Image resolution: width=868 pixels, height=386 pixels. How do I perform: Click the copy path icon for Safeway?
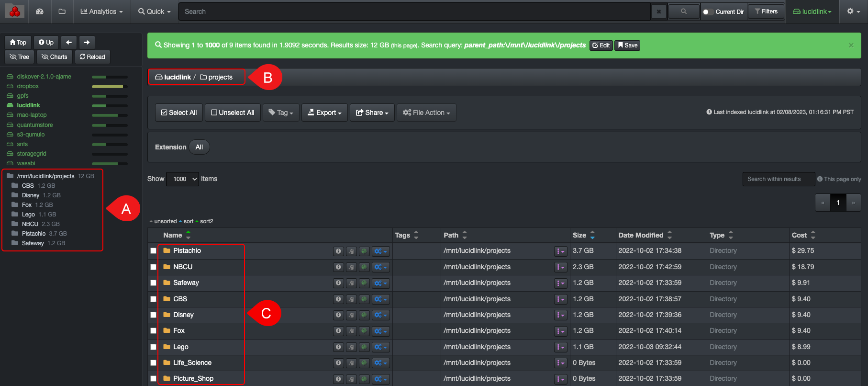click(351, 283)
